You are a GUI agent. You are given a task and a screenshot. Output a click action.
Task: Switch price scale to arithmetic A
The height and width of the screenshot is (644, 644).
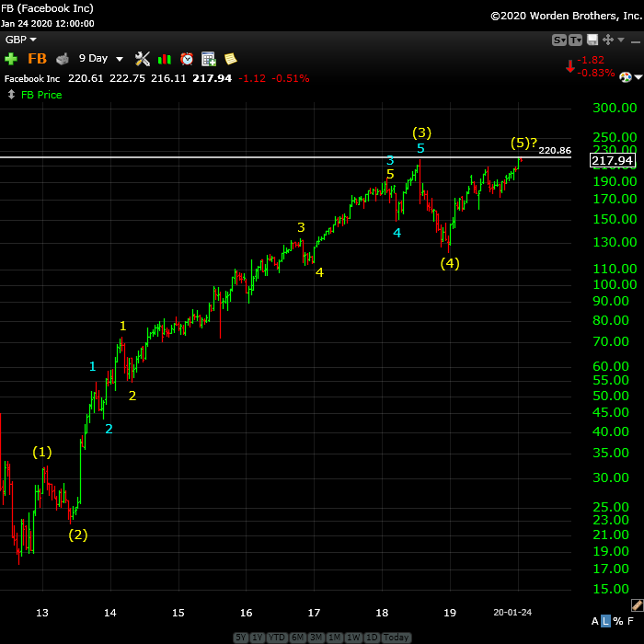click(x=594, y=621)
